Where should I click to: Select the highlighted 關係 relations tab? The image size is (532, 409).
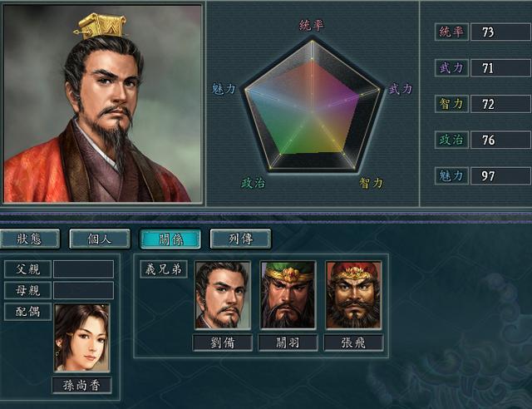click(170, 239)
